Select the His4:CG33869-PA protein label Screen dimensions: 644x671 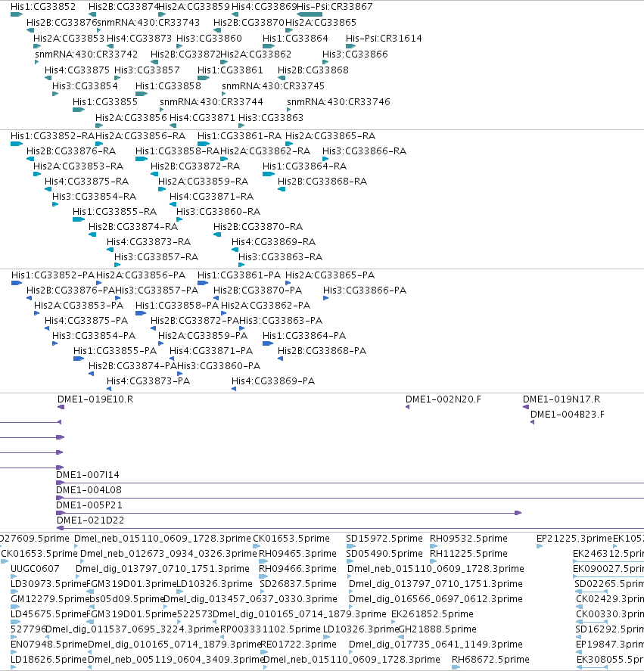tap(273, 381)
